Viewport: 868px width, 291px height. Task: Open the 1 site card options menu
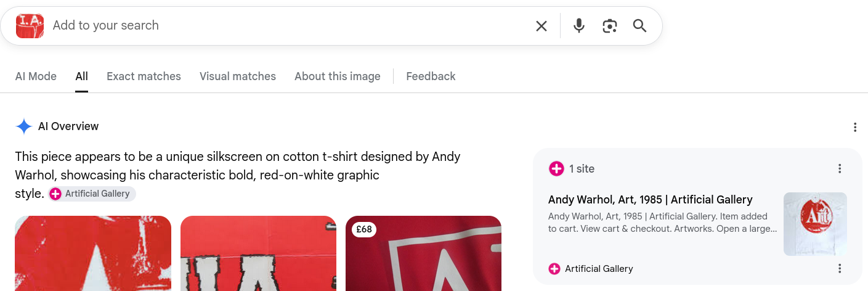[x=839, y=168]
